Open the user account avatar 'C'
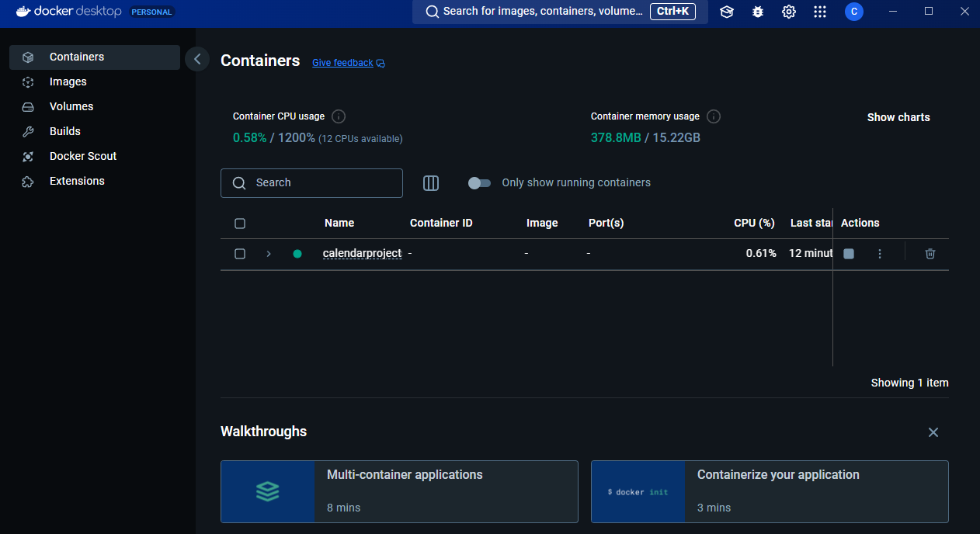 854,12
